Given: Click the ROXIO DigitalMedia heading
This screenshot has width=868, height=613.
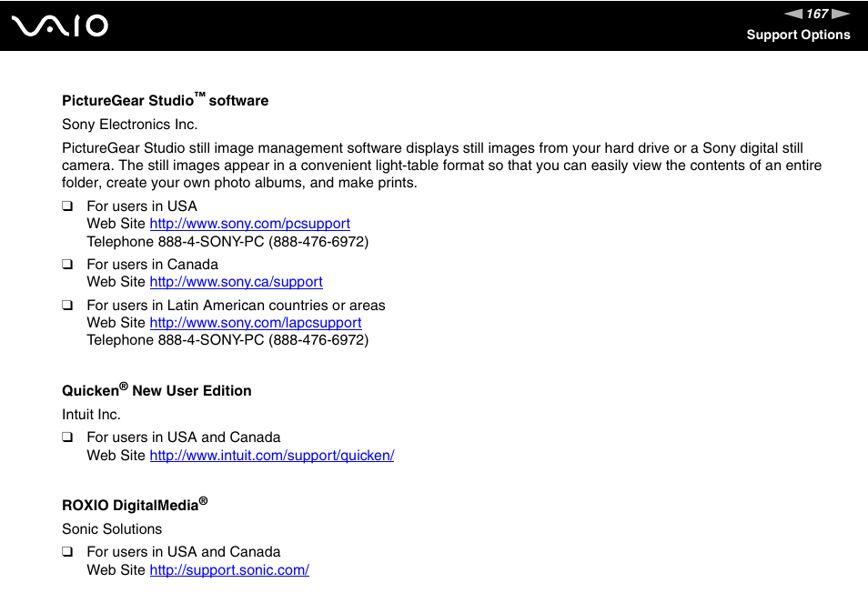Looking at the screenshot, I should (135, 505).
